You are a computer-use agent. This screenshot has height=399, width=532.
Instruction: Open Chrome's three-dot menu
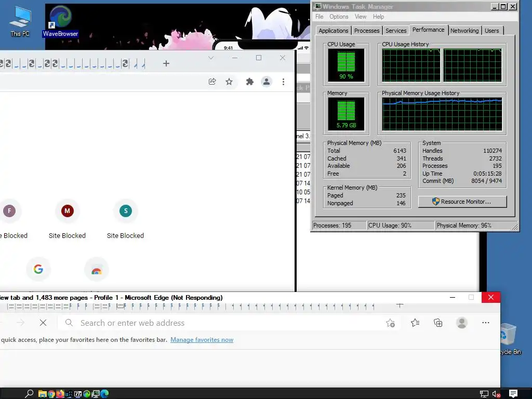tap(283, 82)
